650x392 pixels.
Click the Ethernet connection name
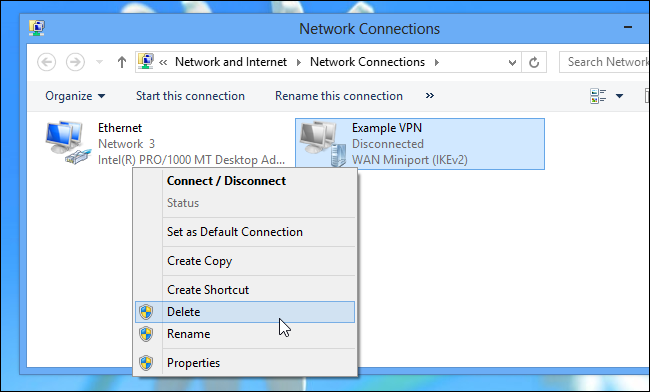pos(120,128)
